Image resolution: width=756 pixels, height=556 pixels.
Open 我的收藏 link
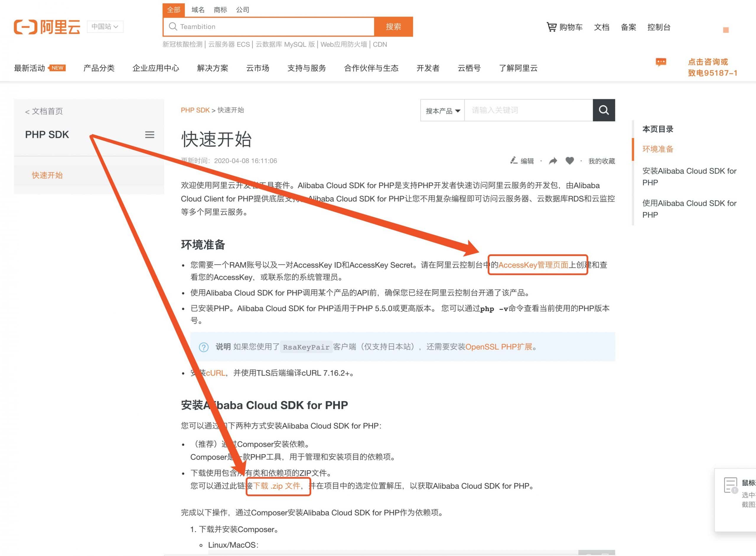point(602,161)
